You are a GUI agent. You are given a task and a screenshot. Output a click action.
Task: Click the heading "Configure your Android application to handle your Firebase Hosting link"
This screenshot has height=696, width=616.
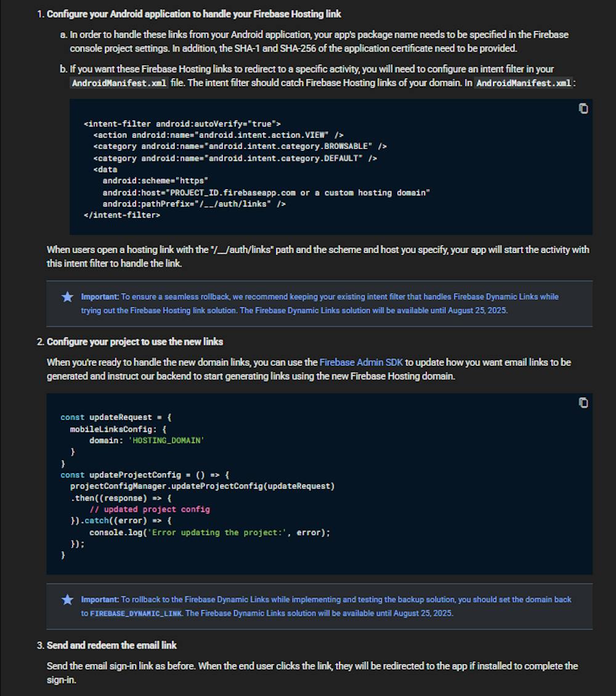tap(194, 14)
